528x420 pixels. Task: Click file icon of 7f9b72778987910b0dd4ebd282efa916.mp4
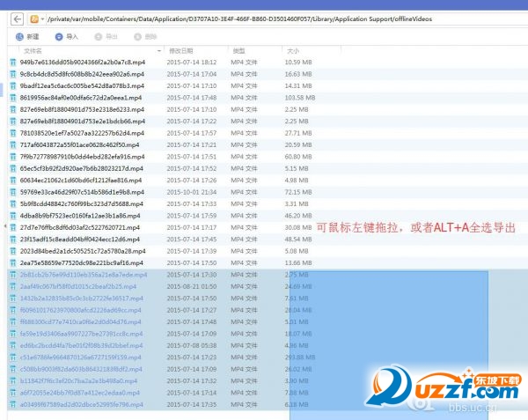(13, 157)
